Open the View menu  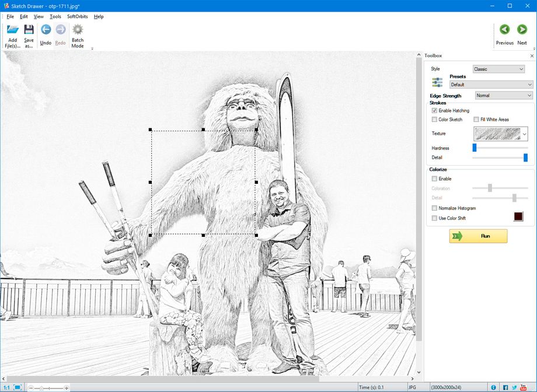[x=39, y=16]
